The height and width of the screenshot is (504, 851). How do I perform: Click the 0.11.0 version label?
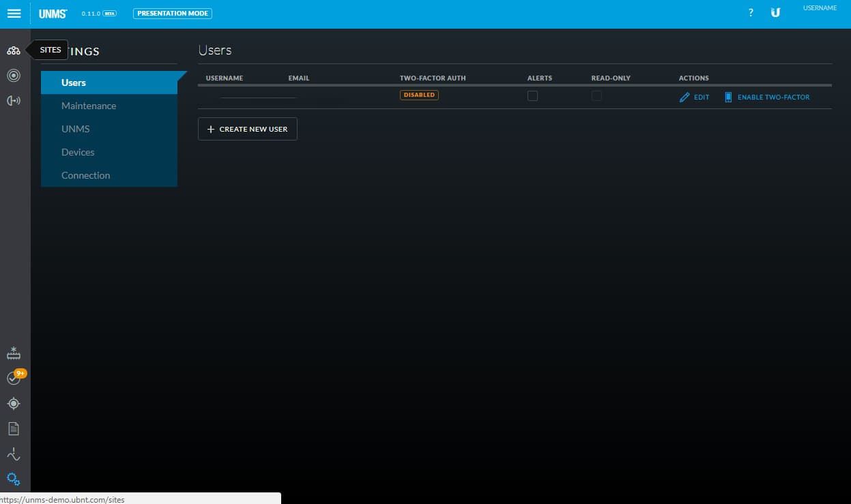[91, 14]
